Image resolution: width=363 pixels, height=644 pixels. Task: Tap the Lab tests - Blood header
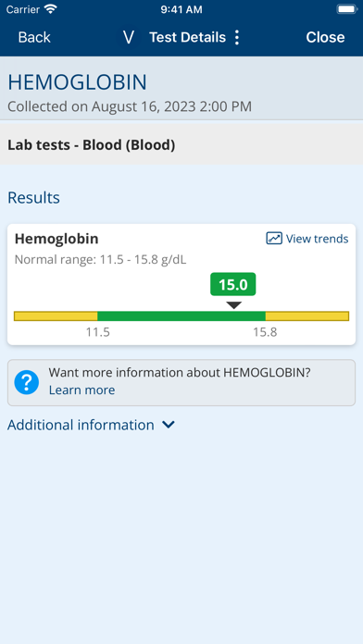(92, 145)
